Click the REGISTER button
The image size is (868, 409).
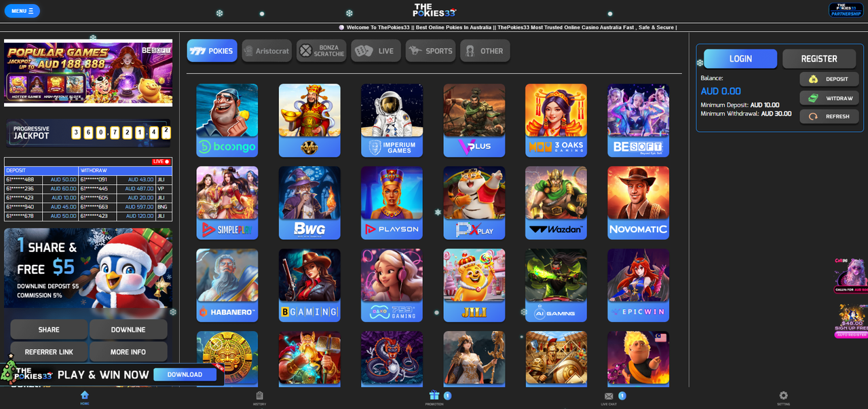click(x=819, y=59)
